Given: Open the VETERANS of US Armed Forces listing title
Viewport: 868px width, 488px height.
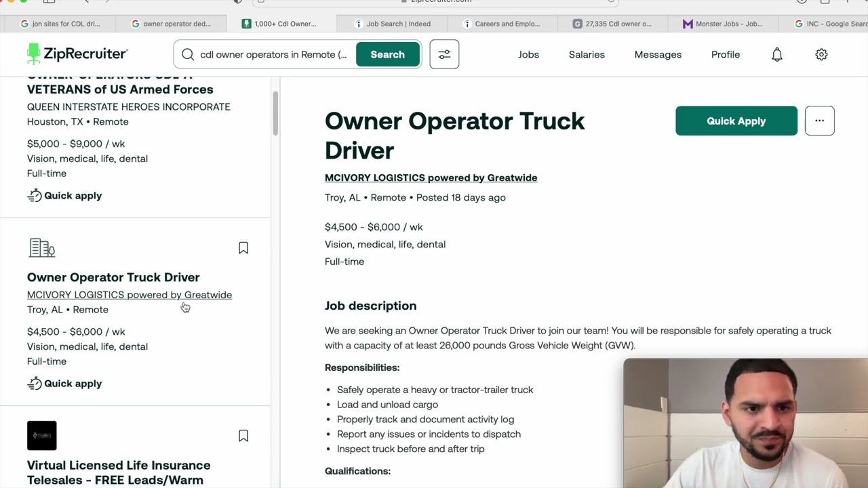Looking at the screenshot, I should 120,89.
